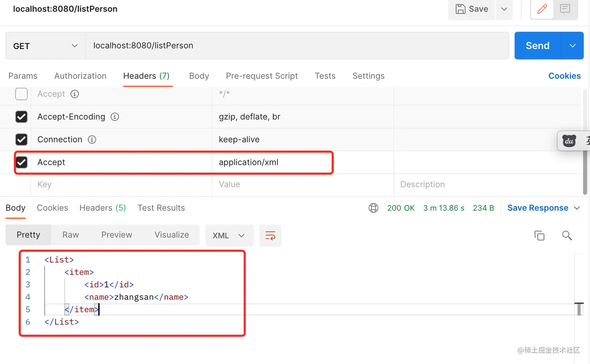The height and width of the screenshot is (364, 590).
Task: Open the Save options dropdown arrow
Action: 504,9
